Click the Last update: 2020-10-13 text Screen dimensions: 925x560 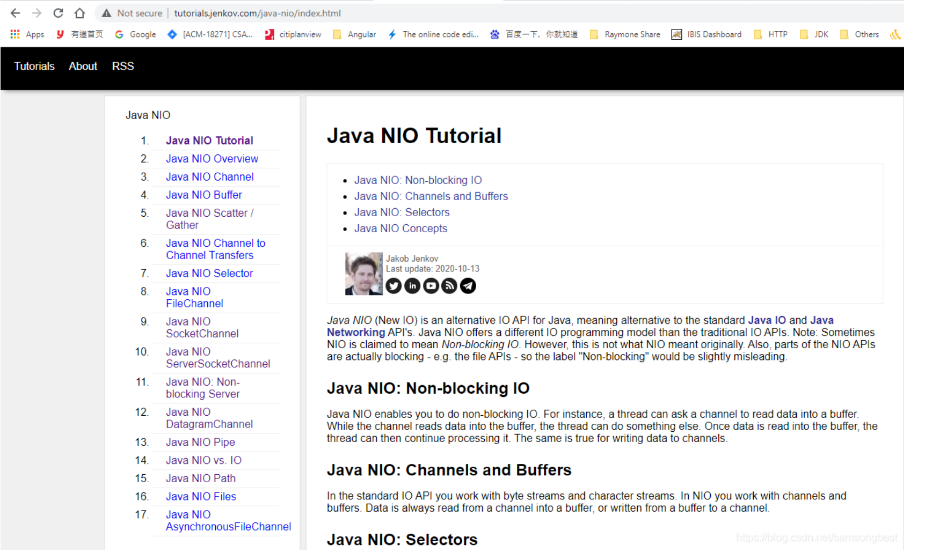click(x=433, y=269)
